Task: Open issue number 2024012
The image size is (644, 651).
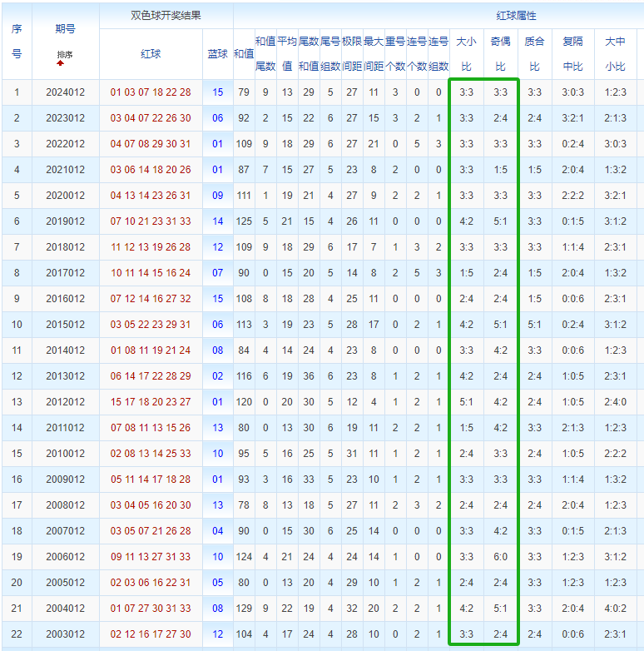Action: pyautogui.click(x=66, y=92)
